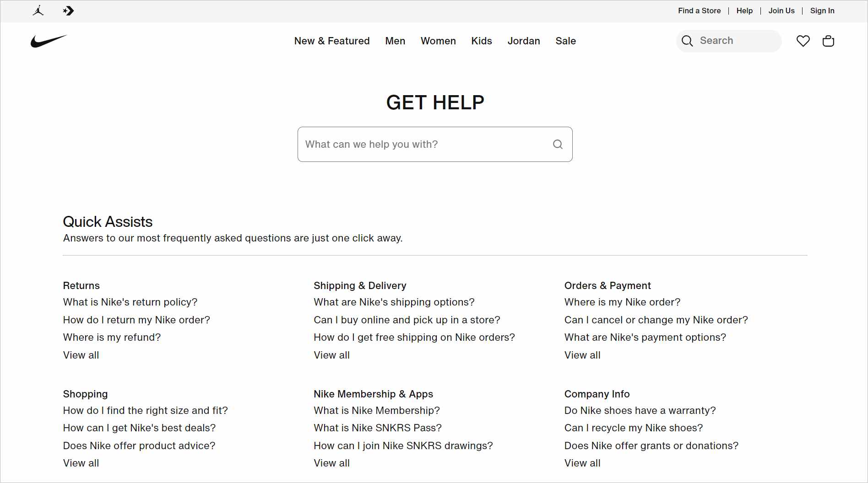Image resolution: width=868 pixels, height=483 pixels.
Task: Click Join Us link
Action: pos(781,11)
